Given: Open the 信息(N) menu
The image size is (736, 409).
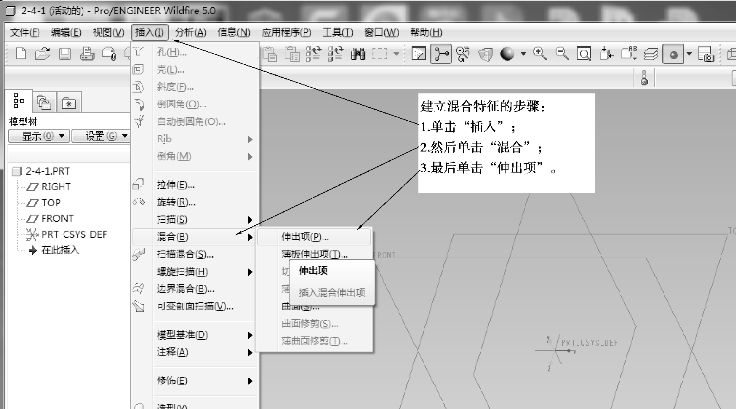Looking at the screenshot, I should [x=233, y=32].
